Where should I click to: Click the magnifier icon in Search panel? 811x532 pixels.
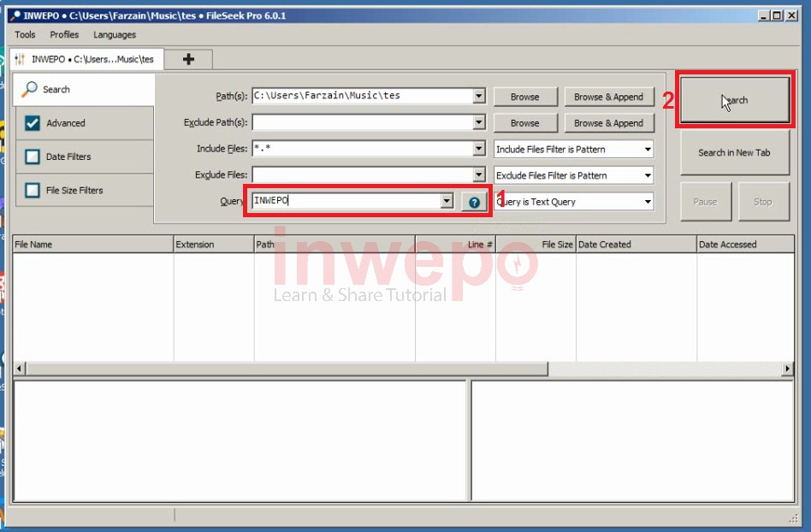pos(29,89)
